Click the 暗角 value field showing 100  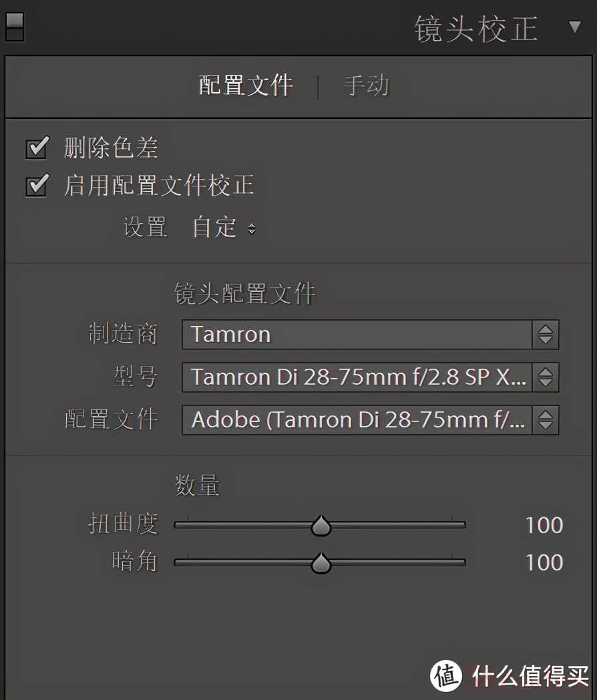(544, 563)
